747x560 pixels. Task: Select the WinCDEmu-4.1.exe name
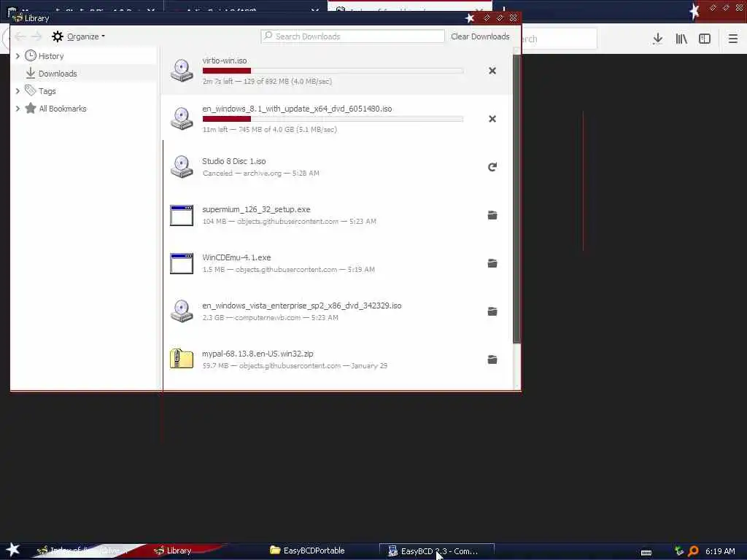(x=236, y=257)
